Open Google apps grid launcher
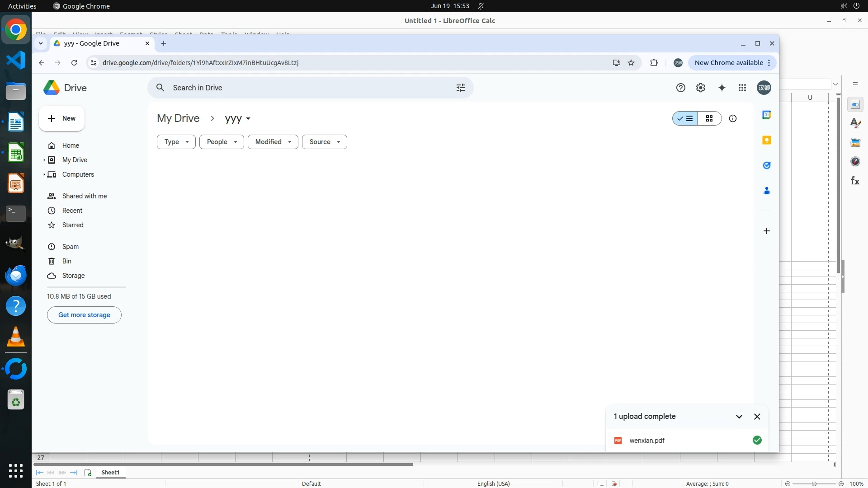 [742, 88]
